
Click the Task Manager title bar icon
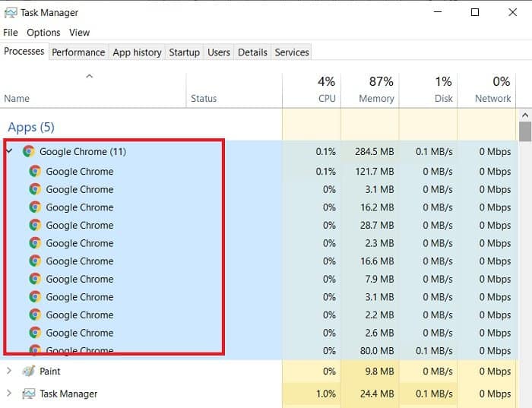click(x=11, y=13)
